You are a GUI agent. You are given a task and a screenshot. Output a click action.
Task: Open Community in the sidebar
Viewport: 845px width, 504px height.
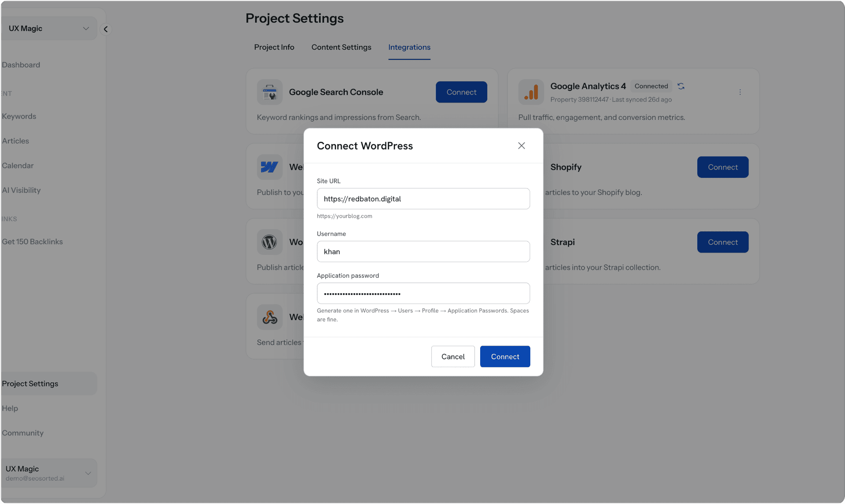click(22, 433)
